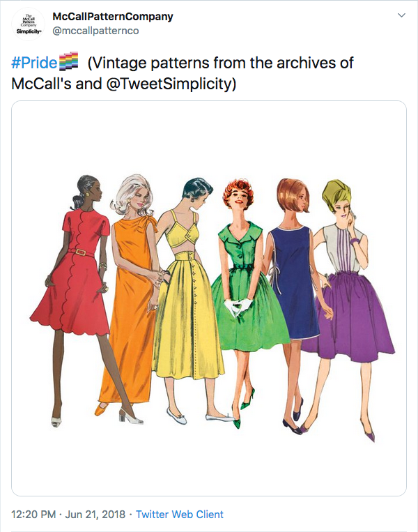Open the McCallPatternCompany display name link
Image resolution: width=418 pixels, height=532 pixels.
[x=113, y=16]
